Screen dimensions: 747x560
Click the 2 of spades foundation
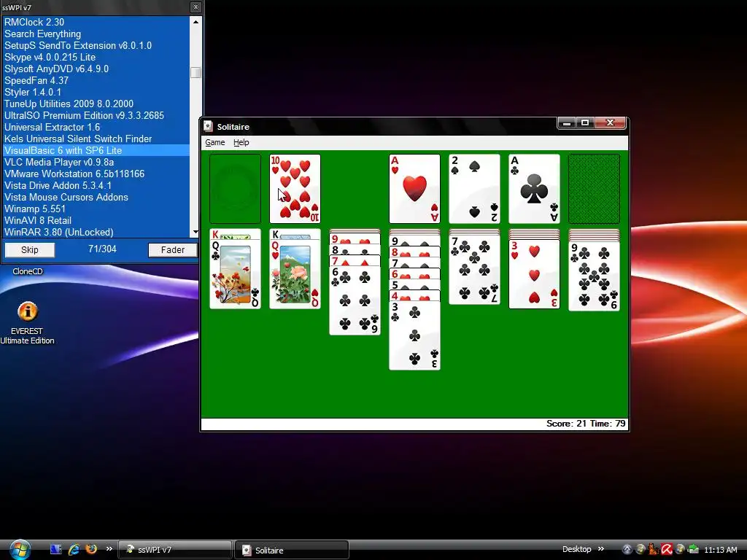click(x=474, y=189)
